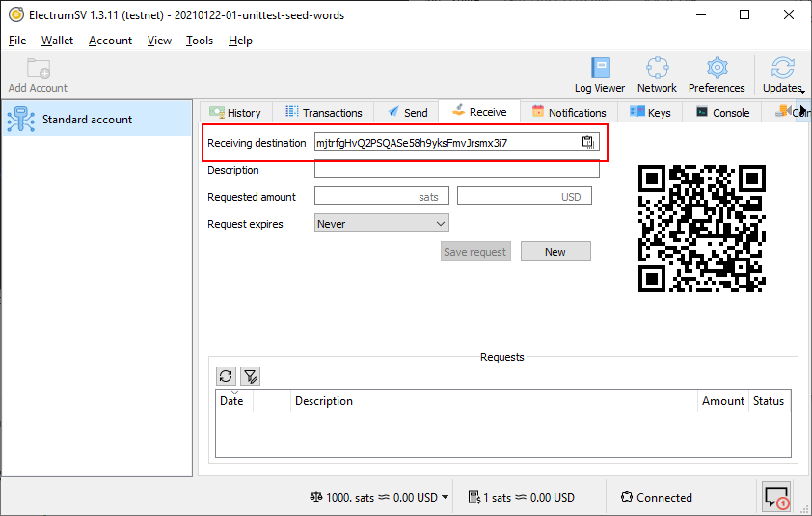Click the New request button
This screenshot has height=516, width=812.
coord(555,252)
